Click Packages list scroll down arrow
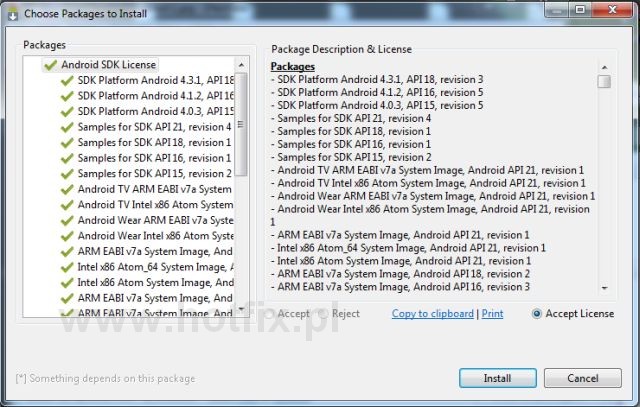Image resolution: width=640 pixels, height=407 pixels. coord(241,309)
